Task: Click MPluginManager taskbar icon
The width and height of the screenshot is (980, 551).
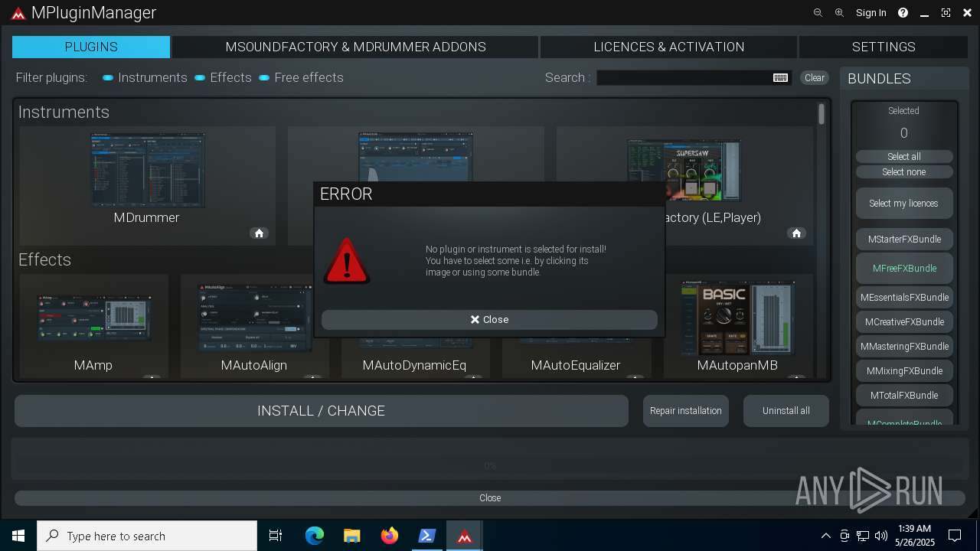Action: click(x=465, y=536)
